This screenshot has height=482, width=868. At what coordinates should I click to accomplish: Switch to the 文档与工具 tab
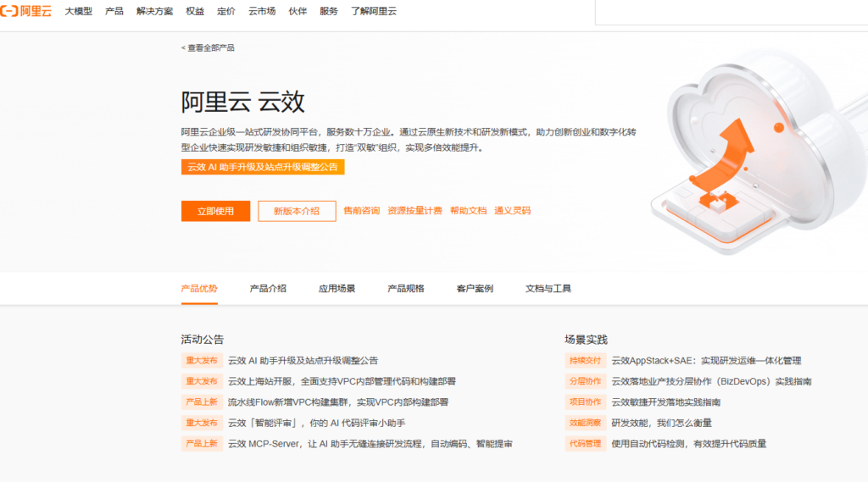point(548,288)
